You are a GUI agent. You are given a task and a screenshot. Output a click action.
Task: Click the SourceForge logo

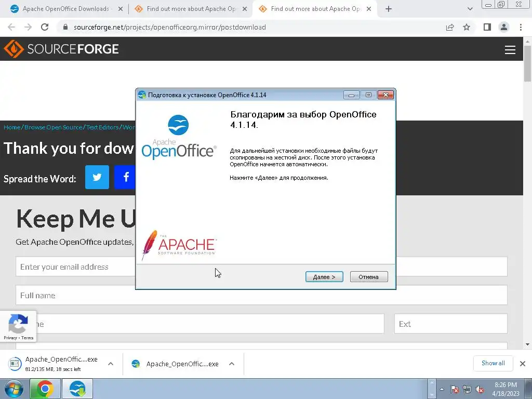pos(61,49)
